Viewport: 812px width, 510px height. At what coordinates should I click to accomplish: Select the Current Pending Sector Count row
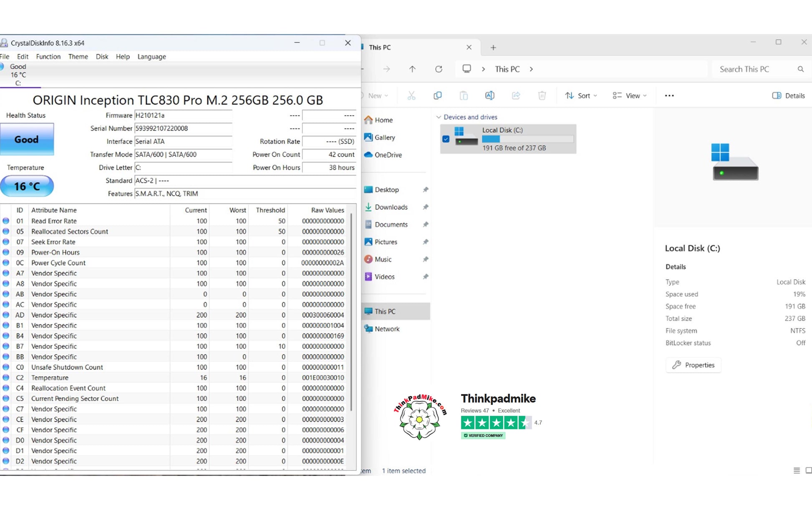point(174,399)
